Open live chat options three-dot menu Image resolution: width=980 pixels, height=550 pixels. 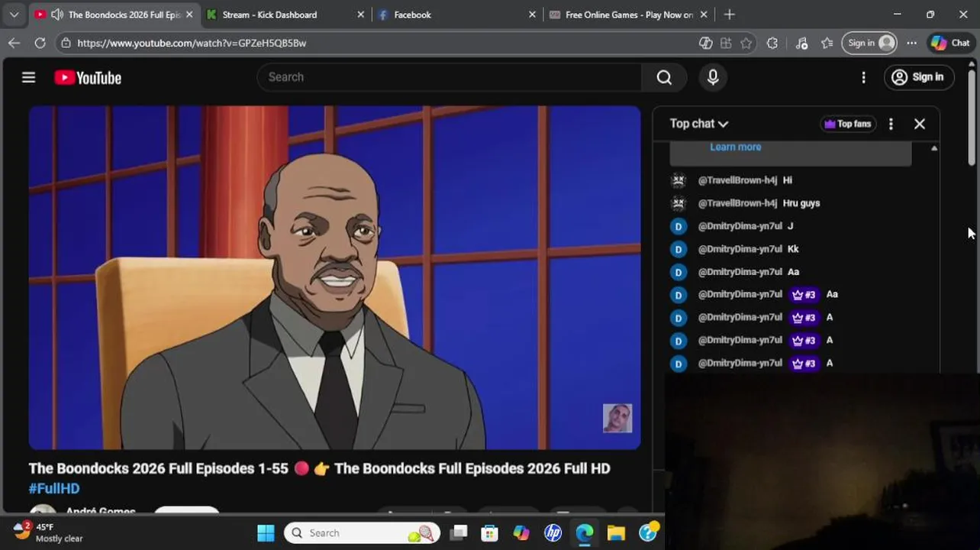point(891,124)
